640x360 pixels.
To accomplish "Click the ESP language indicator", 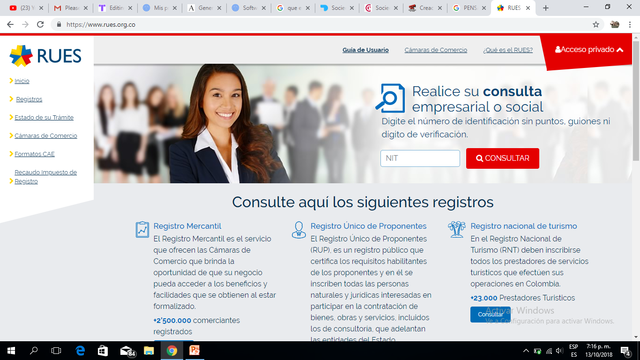I will pos(573,351).
